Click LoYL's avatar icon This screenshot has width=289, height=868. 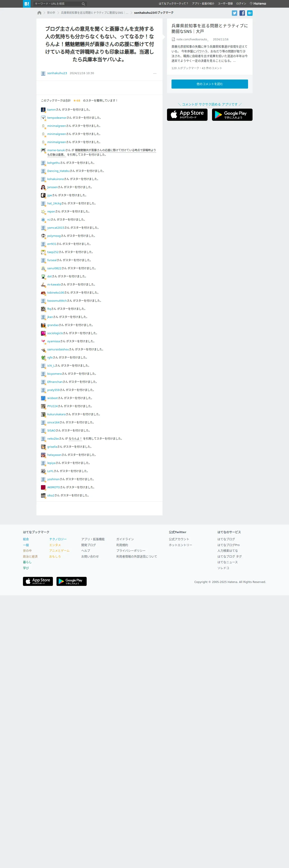[x=43, y=471]
